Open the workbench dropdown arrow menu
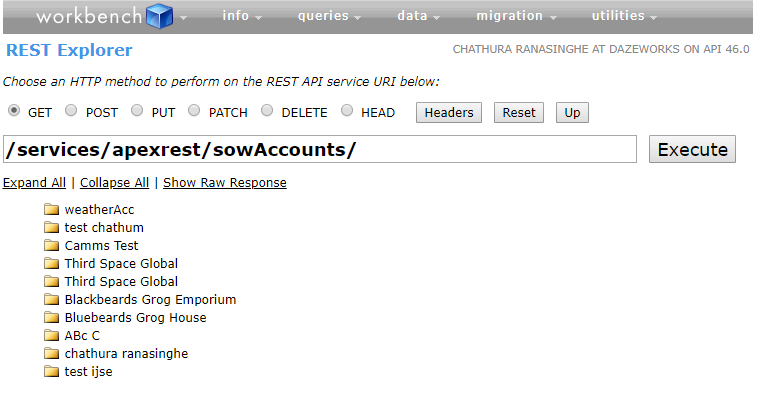The width and height of the screenshot is (766, 401). pos(183,18)
